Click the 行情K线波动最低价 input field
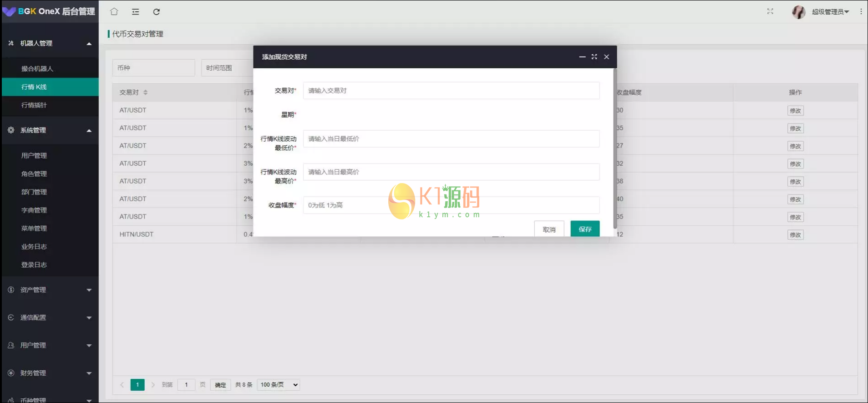Image resolution: width=868 pixels, height=403 pixels. (452, 139)
